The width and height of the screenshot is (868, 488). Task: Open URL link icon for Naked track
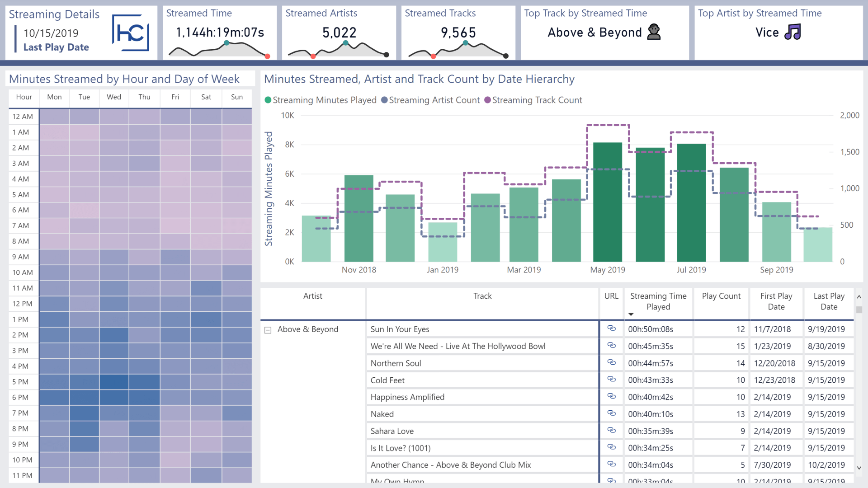tap(611, 413)
